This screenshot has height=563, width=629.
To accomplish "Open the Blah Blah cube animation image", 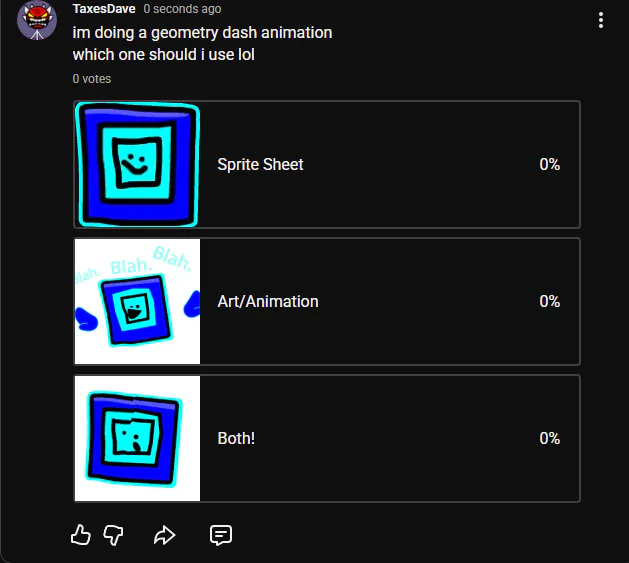I will click(x=137, y=302).
